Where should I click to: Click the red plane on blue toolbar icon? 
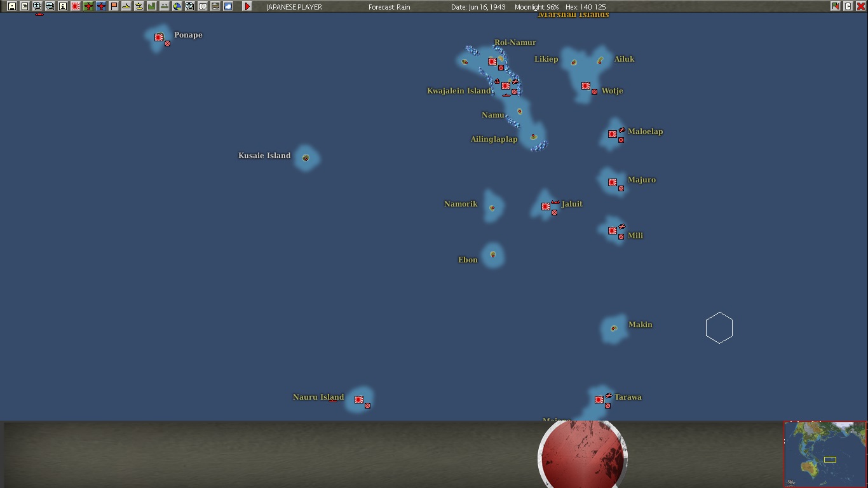pos(100,6)
